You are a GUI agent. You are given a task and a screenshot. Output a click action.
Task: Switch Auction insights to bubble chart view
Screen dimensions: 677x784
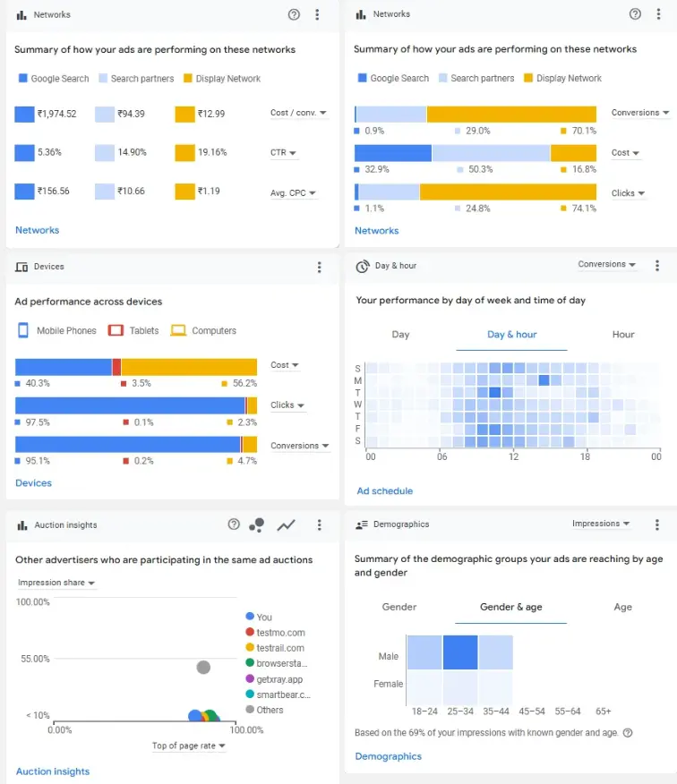click(257, 524)
